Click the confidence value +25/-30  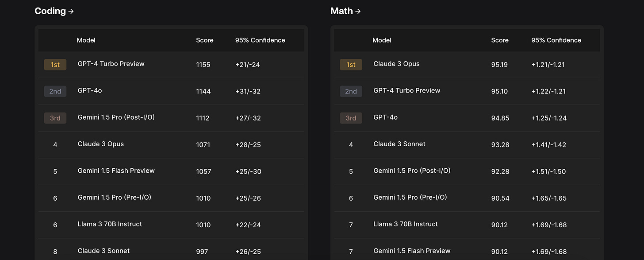point(249,171)
